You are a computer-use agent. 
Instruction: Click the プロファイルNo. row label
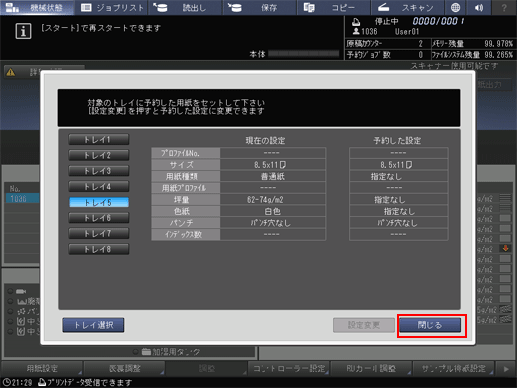pyautogui.click(x=186, y=153)
